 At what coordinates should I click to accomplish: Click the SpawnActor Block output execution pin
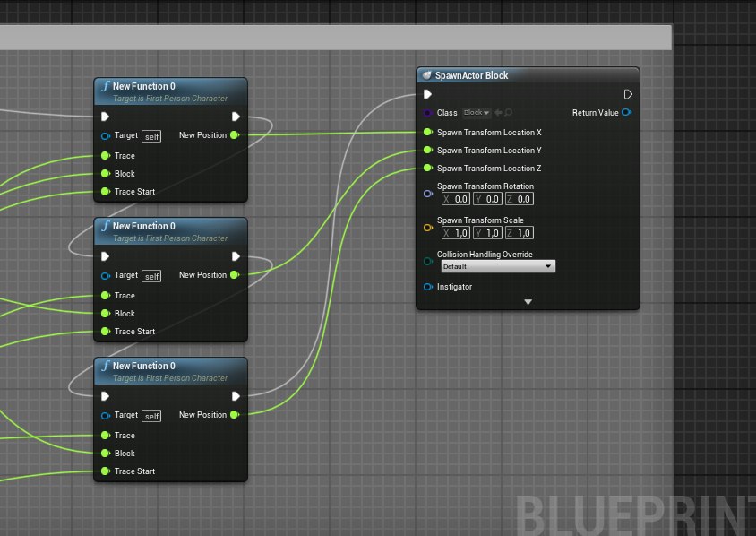628,94
